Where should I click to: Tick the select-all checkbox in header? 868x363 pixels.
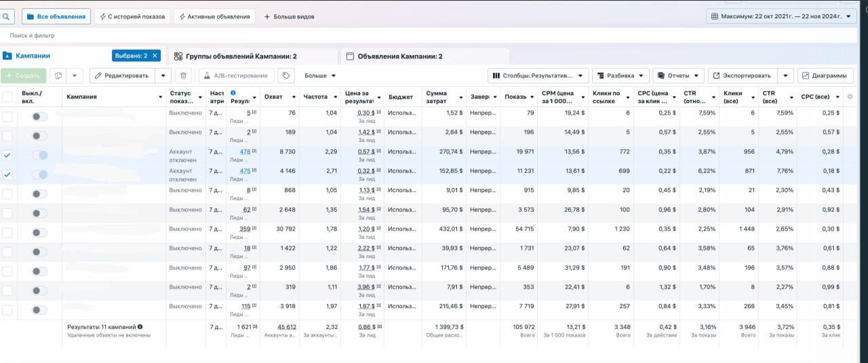7,97
